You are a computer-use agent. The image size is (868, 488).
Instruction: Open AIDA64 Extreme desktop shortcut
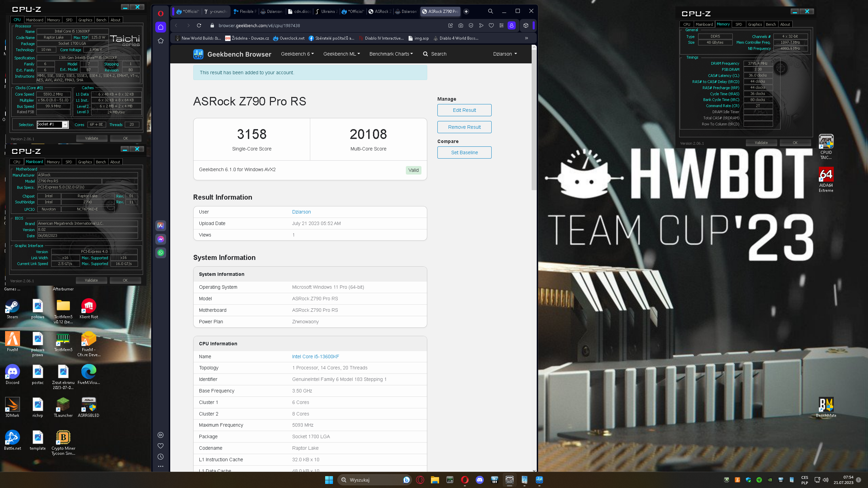tap(826, 180)
